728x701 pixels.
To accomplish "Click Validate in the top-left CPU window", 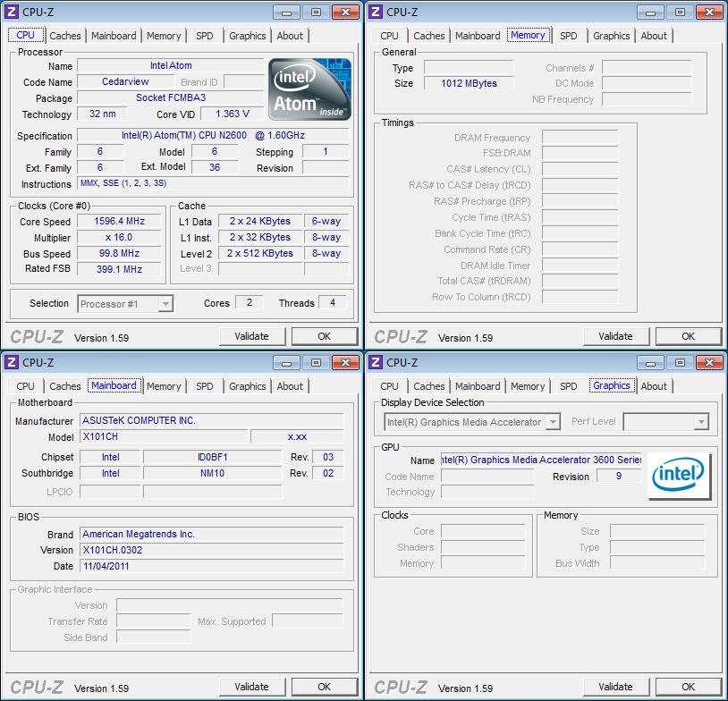I will click(251, 336).
